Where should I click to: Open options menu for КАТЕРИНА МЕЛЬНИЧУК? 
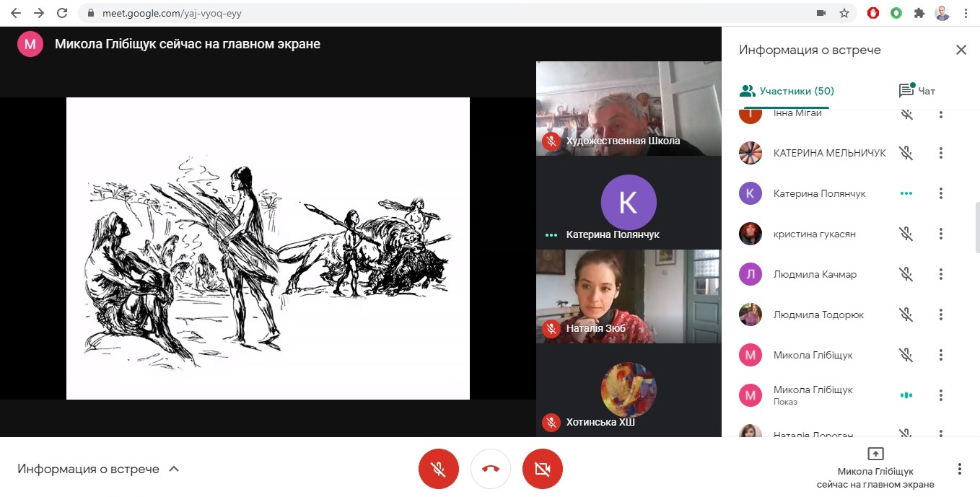click(x=941, y=153)
